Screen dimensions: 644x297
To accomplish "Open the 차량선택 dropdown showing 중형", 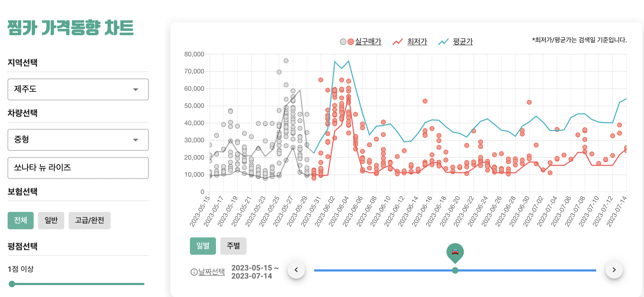I will point(78,140).
